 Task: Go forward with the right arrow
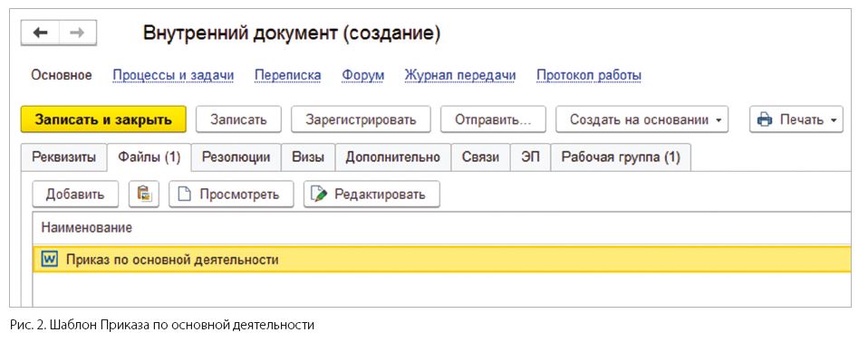tap(78, 33)
